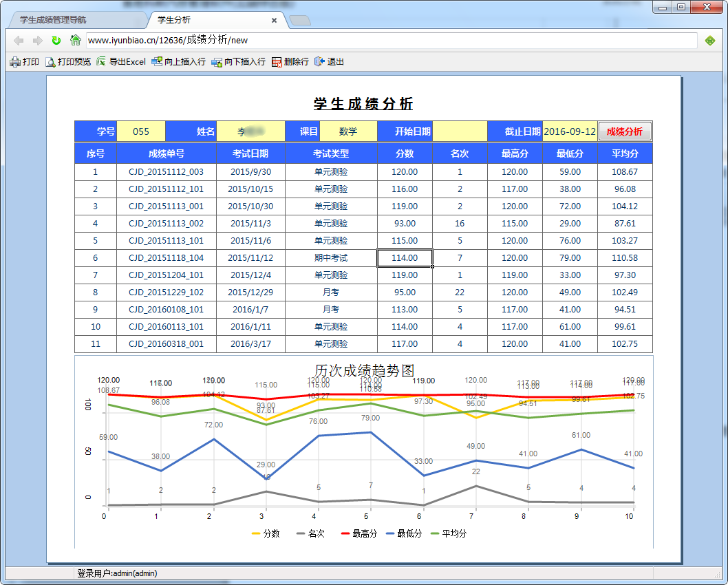This screenshot has height=585, width=728.
Task: Click date cell 2015/9/30
Action: [x=250, y=172]
